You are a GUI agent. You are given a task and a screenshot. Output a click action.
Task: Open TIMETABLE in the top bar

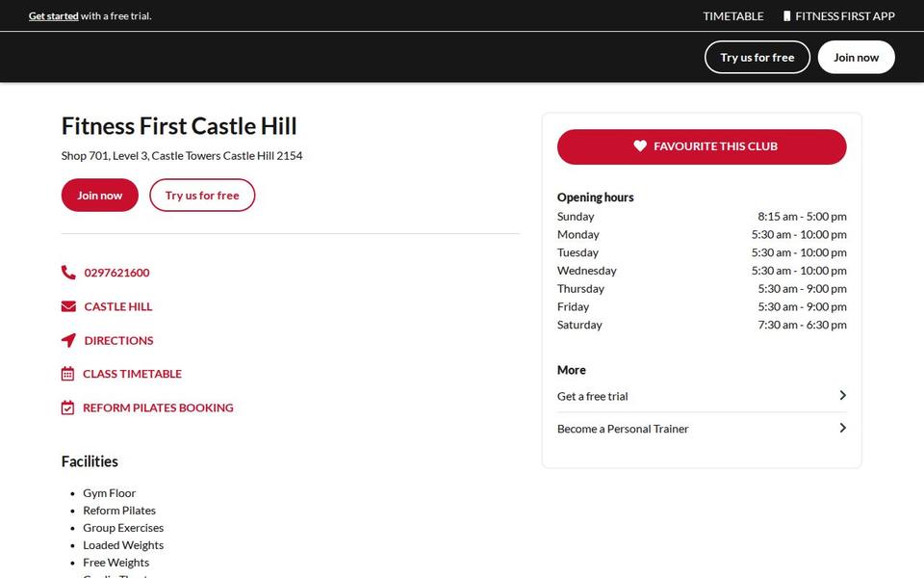point(733,16)
